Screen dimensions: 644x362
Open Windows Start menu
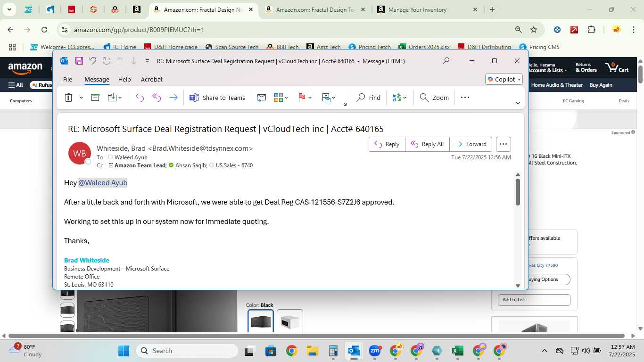[124, 351]
